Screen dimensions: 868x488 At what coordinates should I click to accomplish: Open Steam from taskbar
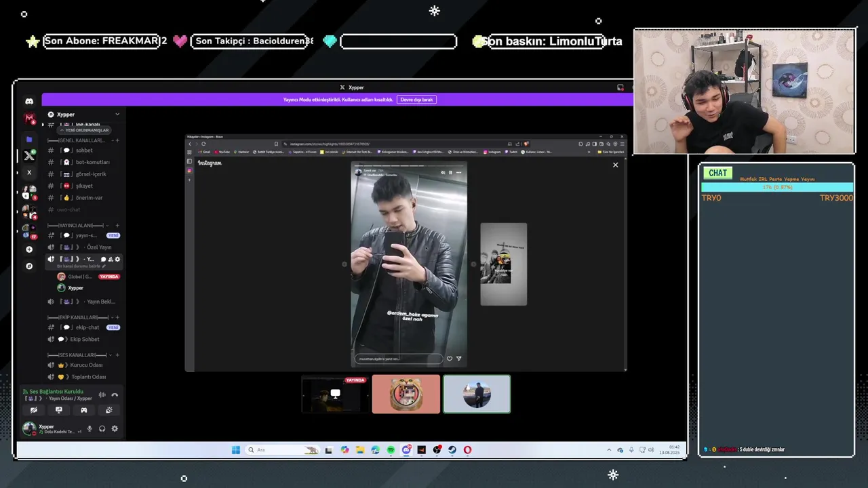pyautogui.click(x=452, y=450)
